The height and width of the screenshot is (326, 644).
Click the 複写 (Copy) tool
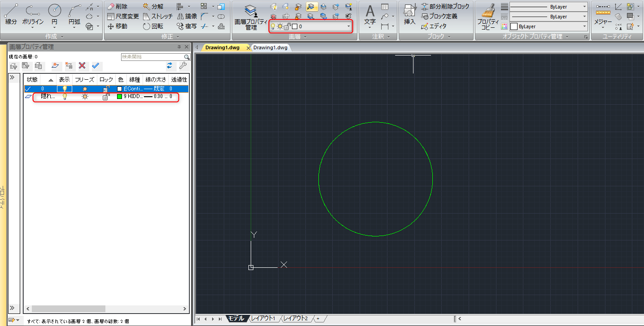[187, 26]
